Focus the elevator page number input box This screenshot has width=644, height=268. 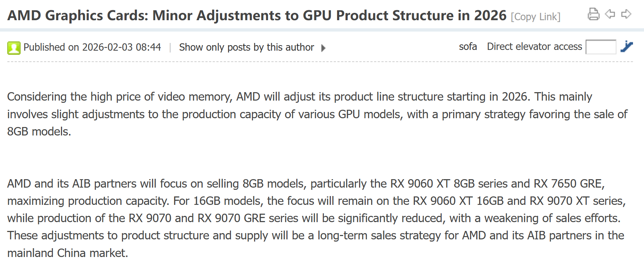click(x=601, y=47)
